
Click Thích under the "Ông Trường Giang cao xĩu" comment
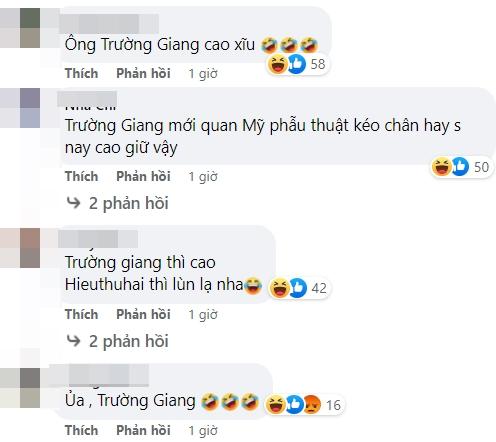82,73
